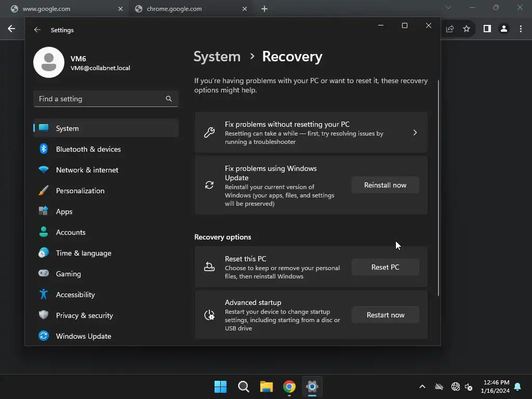Open the Windows Start menu
Screen dimensions: 532x399
coord(220,387)
